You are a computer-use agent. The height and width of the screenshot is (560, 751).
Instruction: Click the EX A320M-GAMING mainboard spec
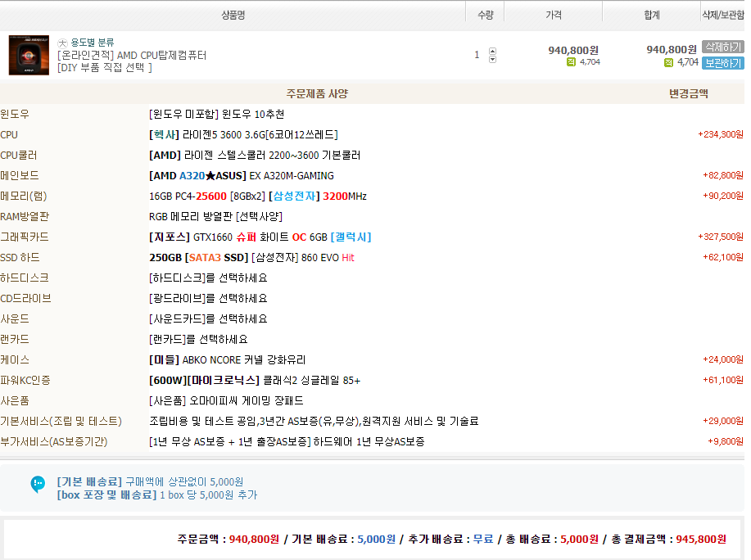[x=242, y=176]
